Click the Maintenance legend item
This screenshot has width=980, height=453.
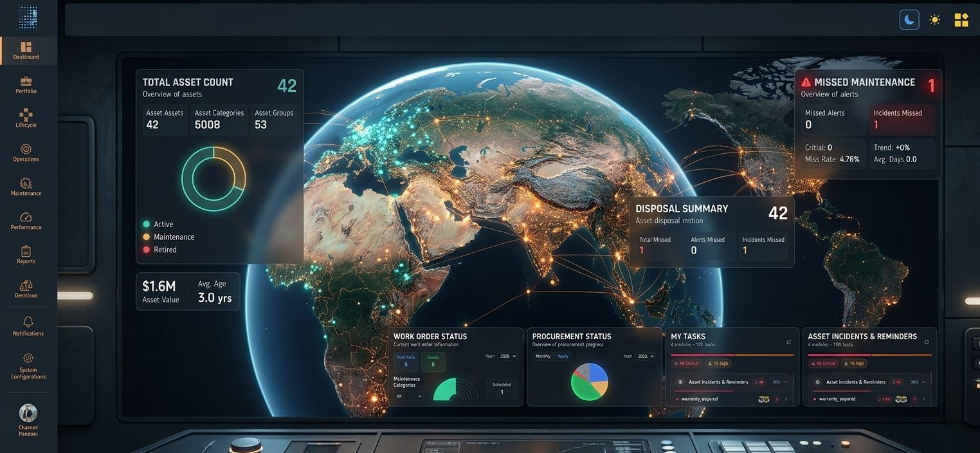coord(168,237)
